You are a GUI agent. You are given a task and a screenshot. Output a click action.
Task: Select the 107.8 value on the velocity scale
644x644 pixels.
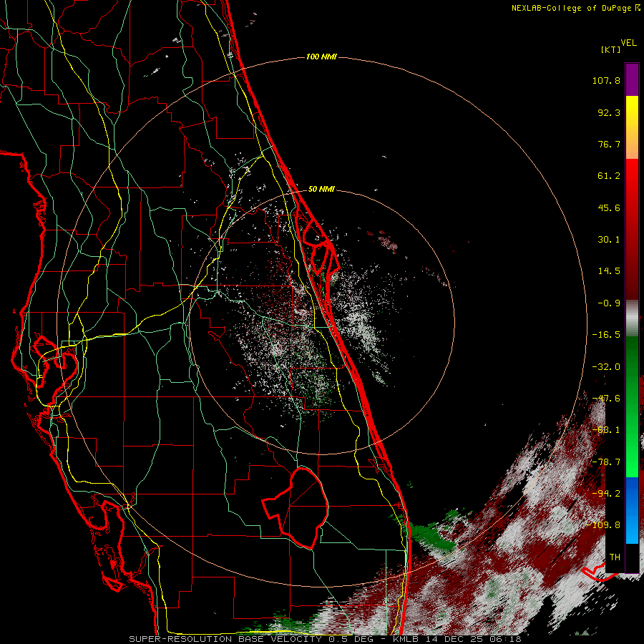[x=606, y=80]
